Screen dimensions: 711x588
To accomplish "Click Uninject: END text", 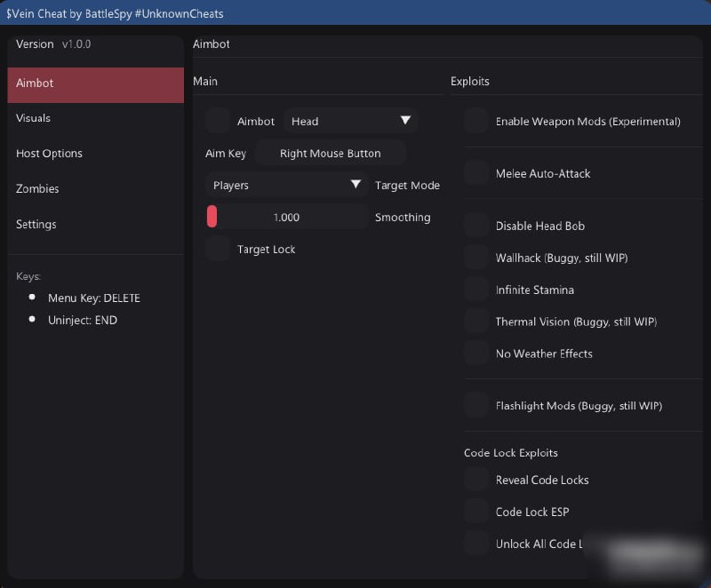I will point(83,321).
